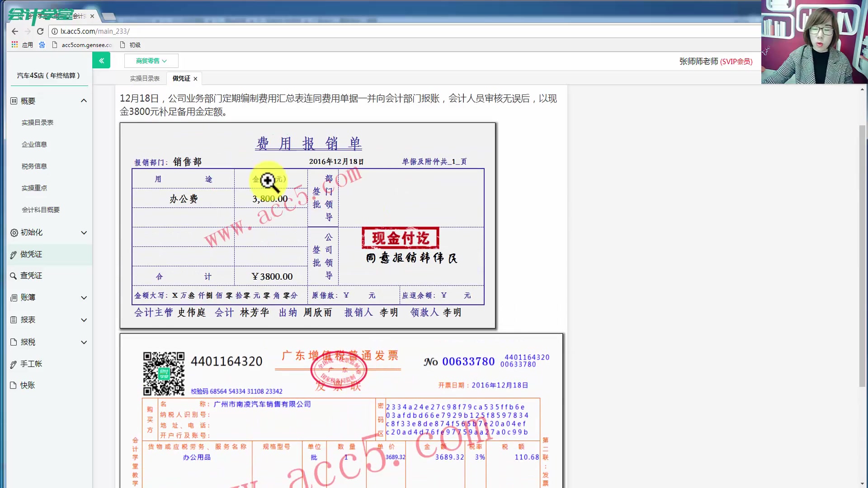868x488 pixels.
Task: Open the Apps grid icon in bookmarks bar
Action: (14, 45)
